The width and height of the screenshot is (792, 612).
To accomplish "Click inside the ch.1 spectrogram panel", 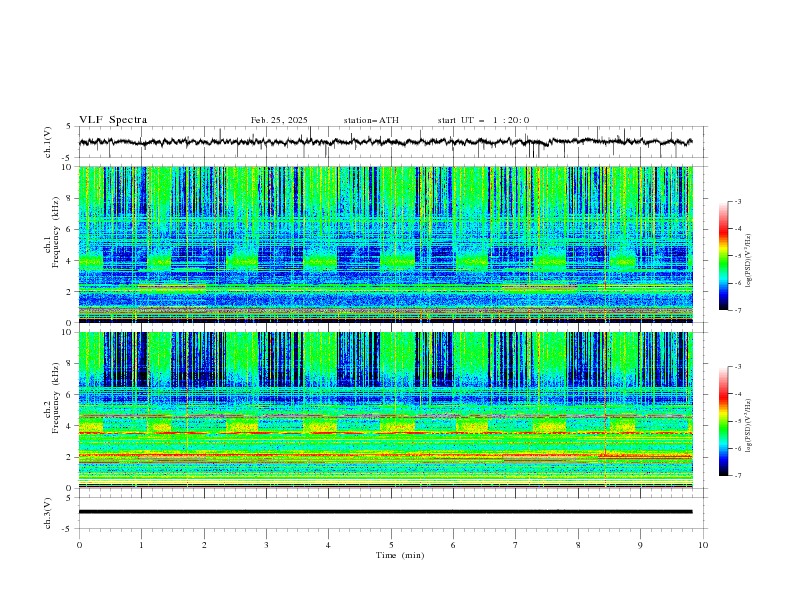I will click(386, 244).
